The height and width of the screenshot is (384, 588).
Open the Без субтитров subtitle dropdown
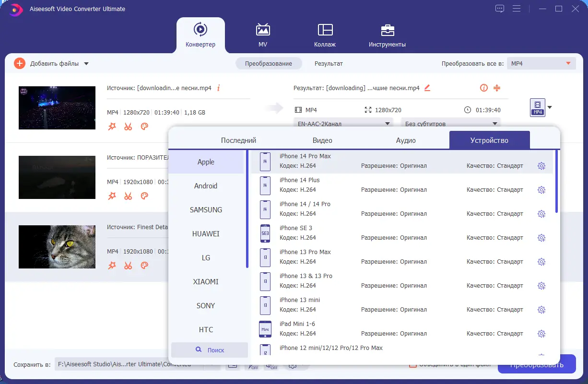pyautogui.click(x=450, y=123)
